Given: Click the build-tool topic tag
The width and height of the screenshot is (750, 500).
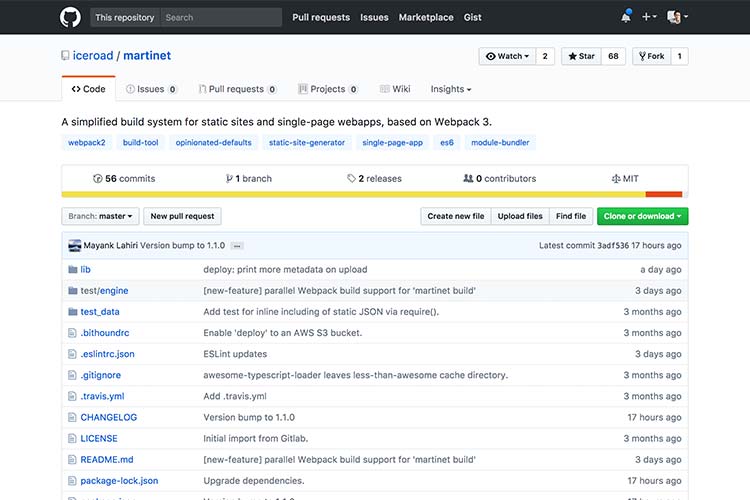Looking at the screenshot, I should [140, 143].
